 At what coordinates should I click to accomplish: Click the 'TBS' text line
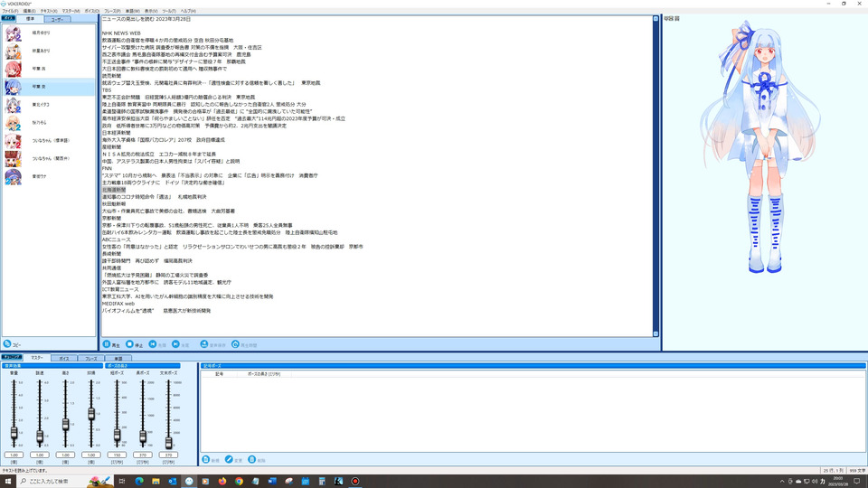(107, 90)
